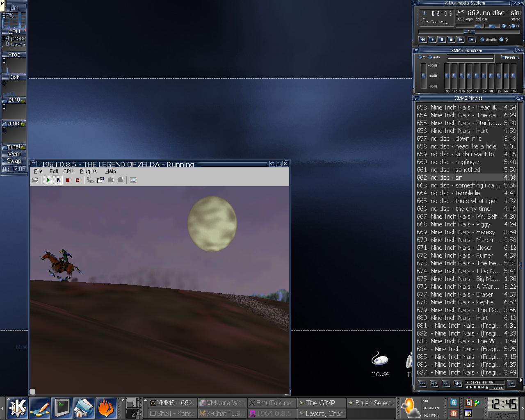Image resolution: width=525 pixels, height=420 pixels.
Task: Open the Edit menu in 1964 emulator
Action: pyautogui.click(x=54, y=171)
